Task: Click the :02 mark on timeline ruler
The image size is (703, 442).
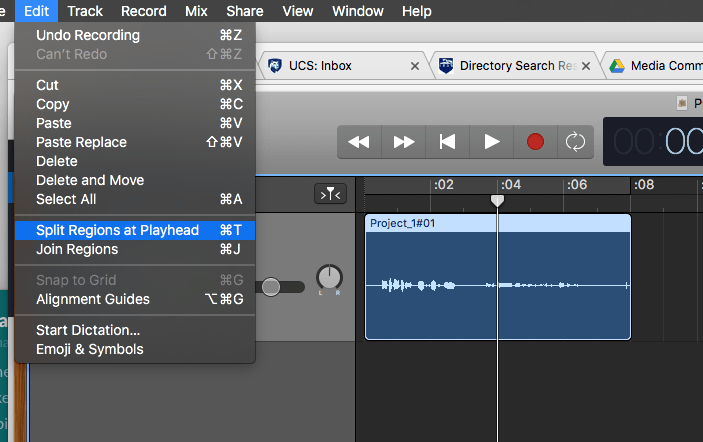Action: [443, 185]
